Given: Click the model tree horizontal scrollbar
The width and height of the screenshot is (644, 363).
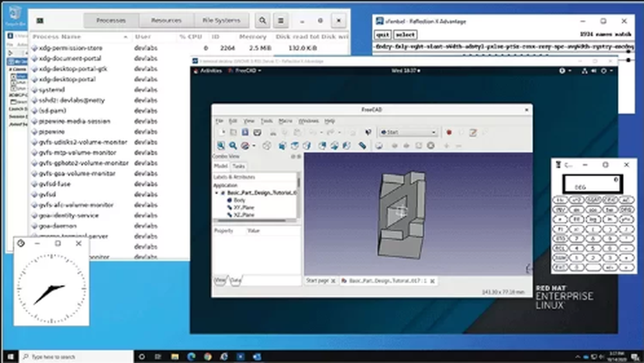Looking at the screenshot, I should click(252, 221).
